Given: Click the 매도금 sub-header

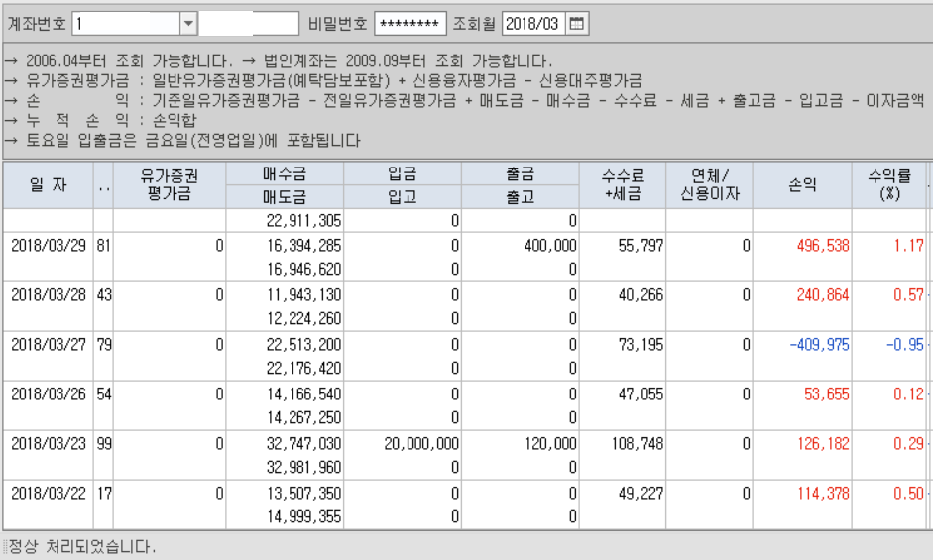Looking at the screenshot, I should pyautogui.click(x=285, y=197).
